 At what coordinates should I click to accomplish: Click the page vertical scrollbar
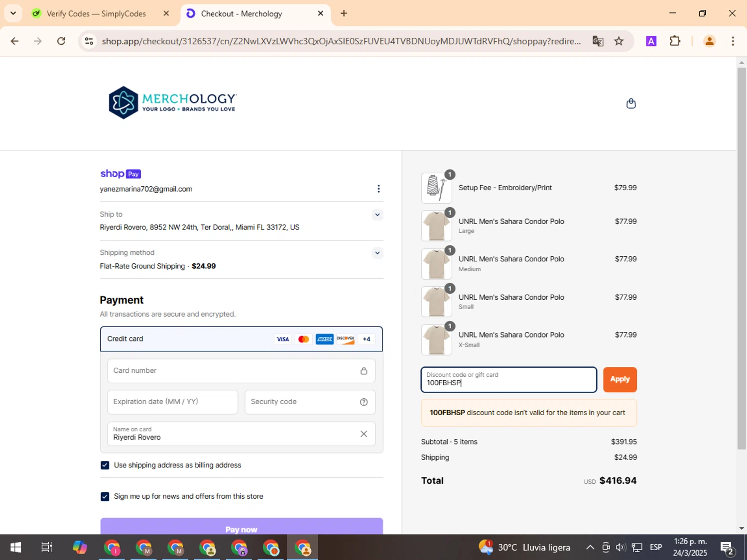742,258
